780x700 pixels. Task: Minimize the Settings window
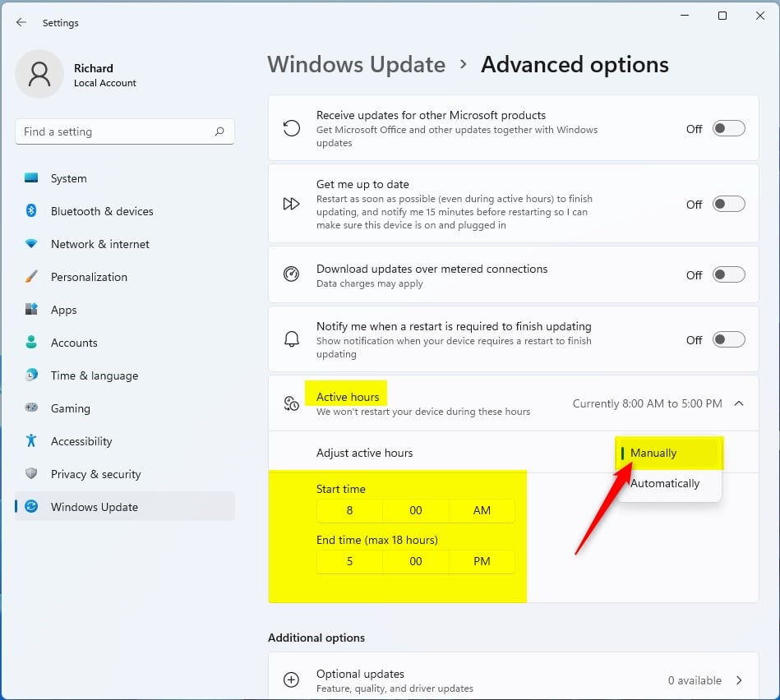[x=685, y=16]
